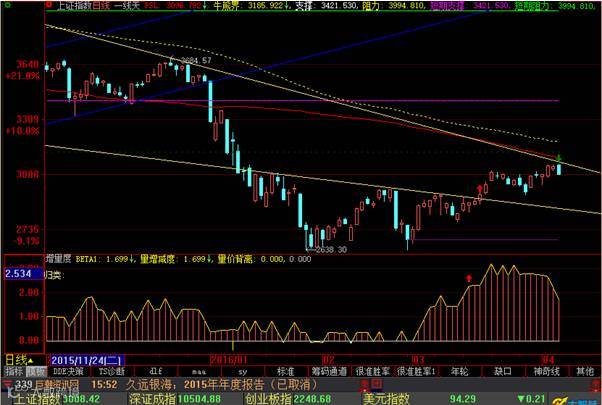Switch to the DDE决策 tab
This screenshot has height=405, width=602.
point(68,372)
